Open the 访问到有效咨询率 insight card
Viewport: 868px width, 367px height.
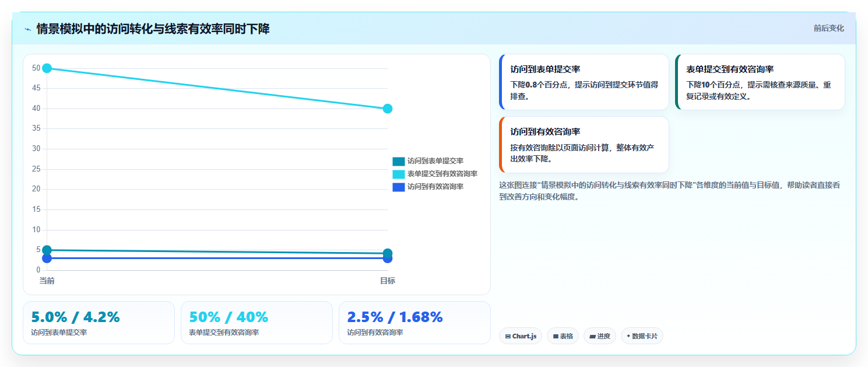click(584, 145)
